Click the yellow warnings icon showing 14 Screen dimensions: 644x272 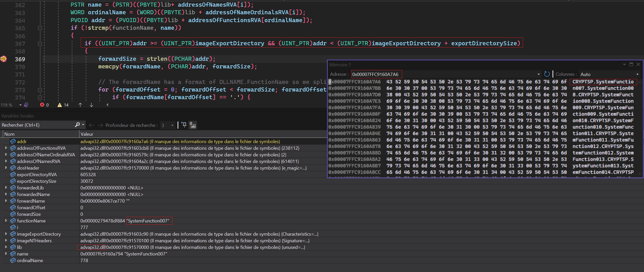[60, 105]
